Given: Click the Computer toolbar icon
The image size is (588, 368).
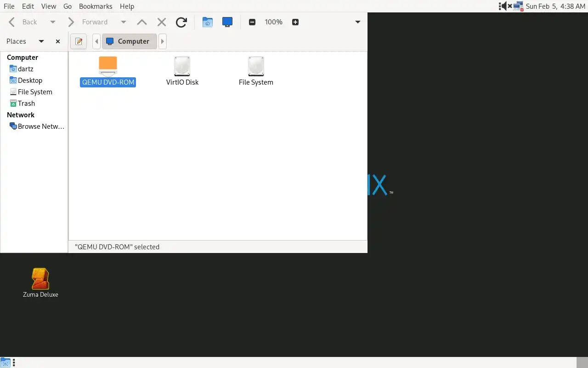Looking at the screenshot, I should click(x=227, y=22).
